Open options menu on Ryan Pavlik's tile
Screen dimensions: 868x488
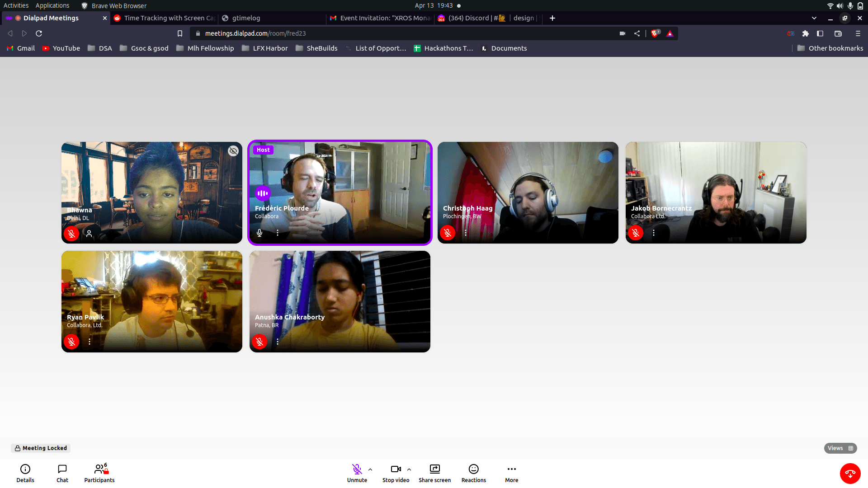click(90, 342)
